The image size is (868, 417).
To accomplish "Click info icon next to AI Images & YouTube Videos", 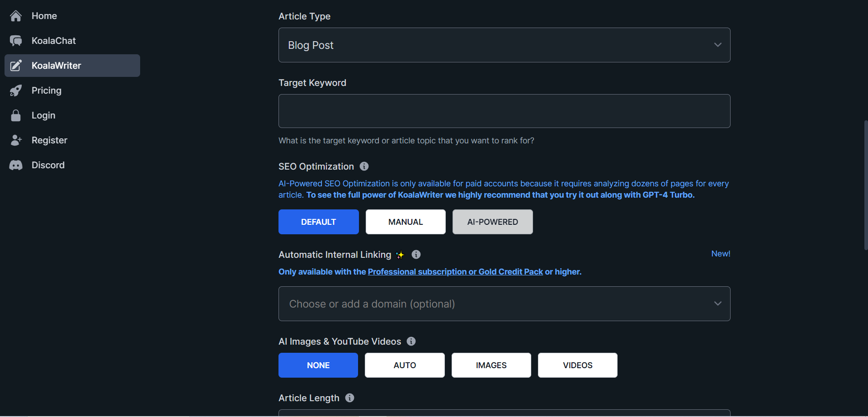I will point(411,341).
